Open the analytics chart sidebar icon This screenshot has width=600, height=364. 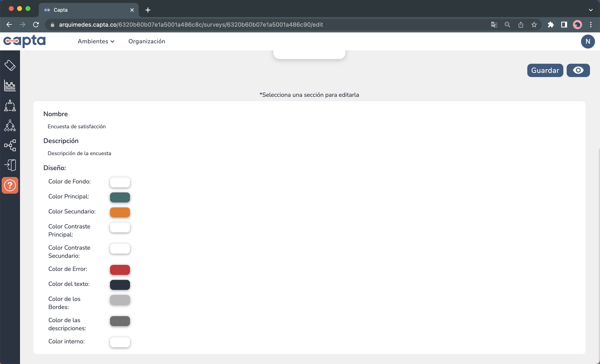point(10,86)
